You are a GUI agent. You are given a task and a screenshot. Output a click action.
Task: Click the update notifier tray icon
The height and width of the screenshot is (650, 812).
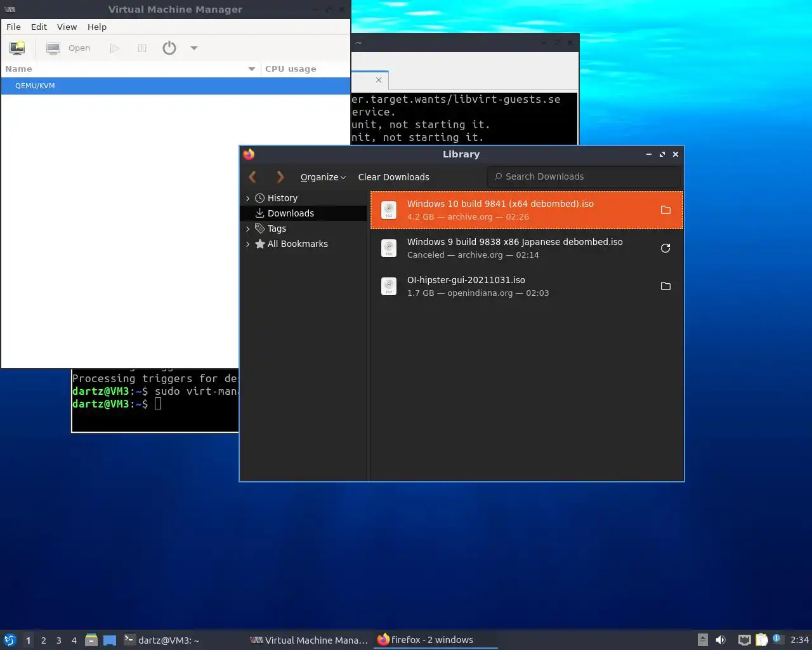(778, 639)
